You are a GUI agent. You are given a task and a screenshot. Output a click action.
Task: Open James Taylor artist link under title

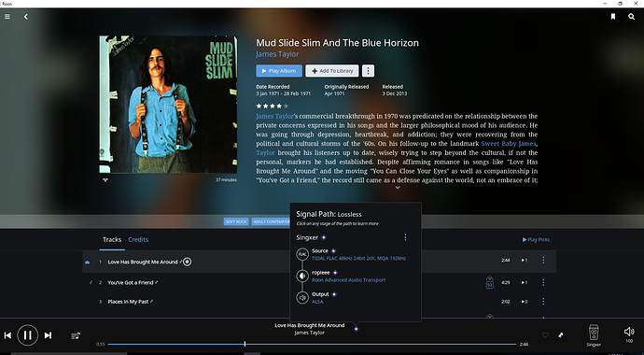pyautogui.click(x=277, y=54)
